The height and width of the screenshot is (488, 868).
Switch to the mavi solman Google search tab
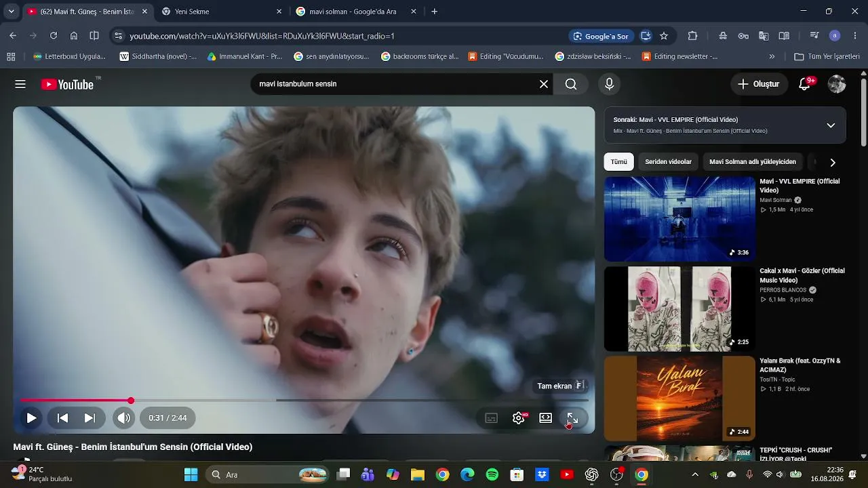pos(357,12)
